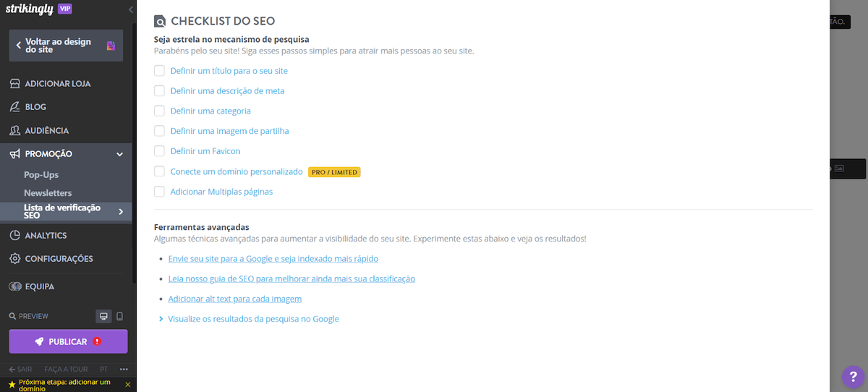Click the magnifier icon beside Preview
The width and height of the screenshot is (868, 392).
(x=12, y=316)
